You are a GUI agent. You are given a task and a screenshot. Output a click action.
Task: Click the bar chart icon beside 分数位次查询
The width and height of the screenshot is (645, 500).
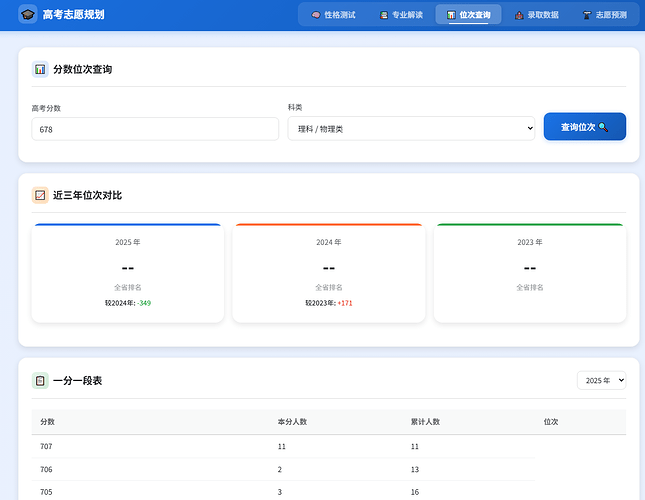(x=40, y=70)
